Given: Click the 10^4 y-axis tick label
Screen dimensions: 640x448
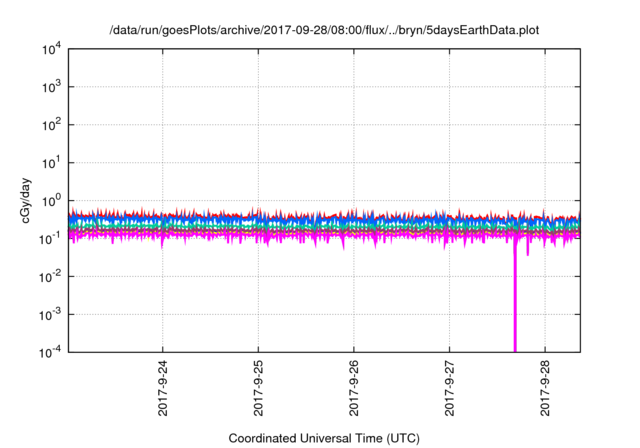Looking at the screenshot, I should pyautogui.click(x=51, y=50).
